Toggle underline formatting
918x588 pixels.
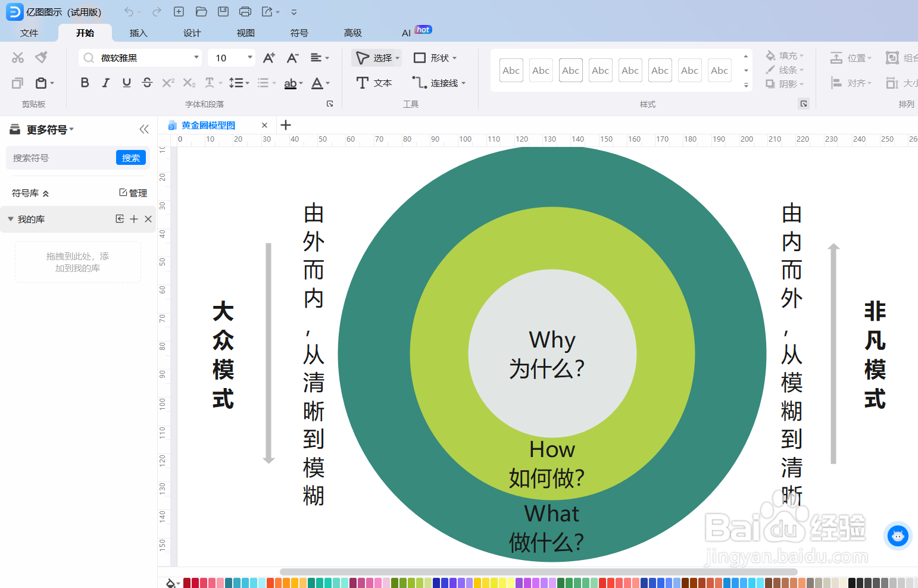(x=126, y=83)
